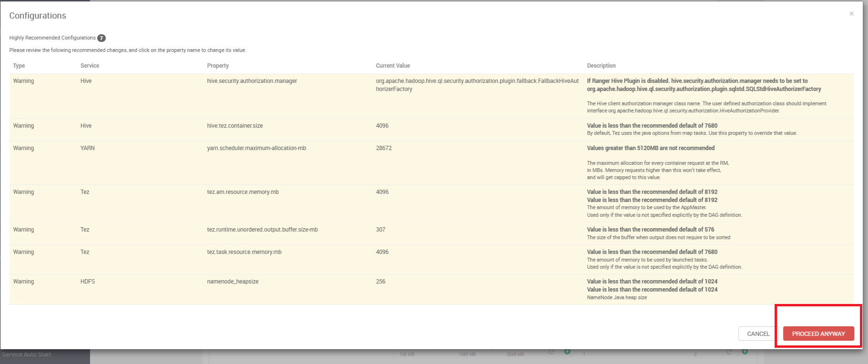868x364 pixels.
Task: Click the Property column header
Action: pyautogui.click(x=218, y=66)
